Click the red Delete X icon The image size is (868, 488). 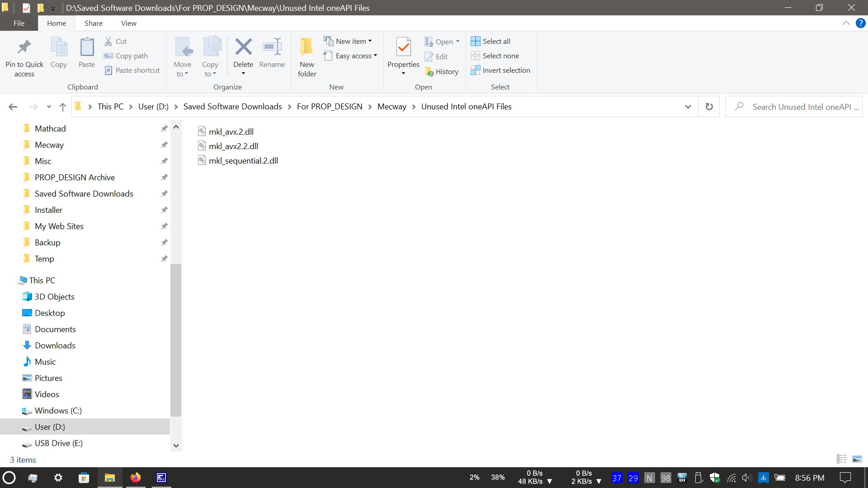(243, 47)
